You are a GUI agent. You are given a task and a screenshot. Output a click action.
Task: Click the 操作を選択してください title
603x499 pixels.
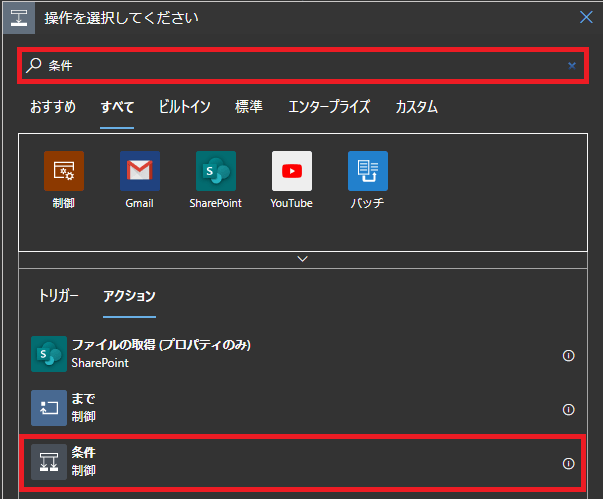click(x=121, y=18)
